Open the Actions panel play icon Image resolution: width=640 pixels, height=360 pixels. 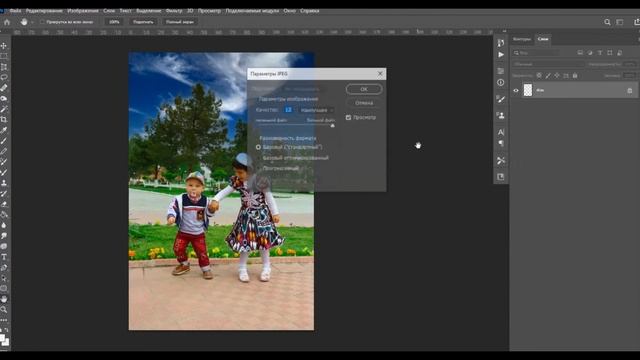pos(501,55)
